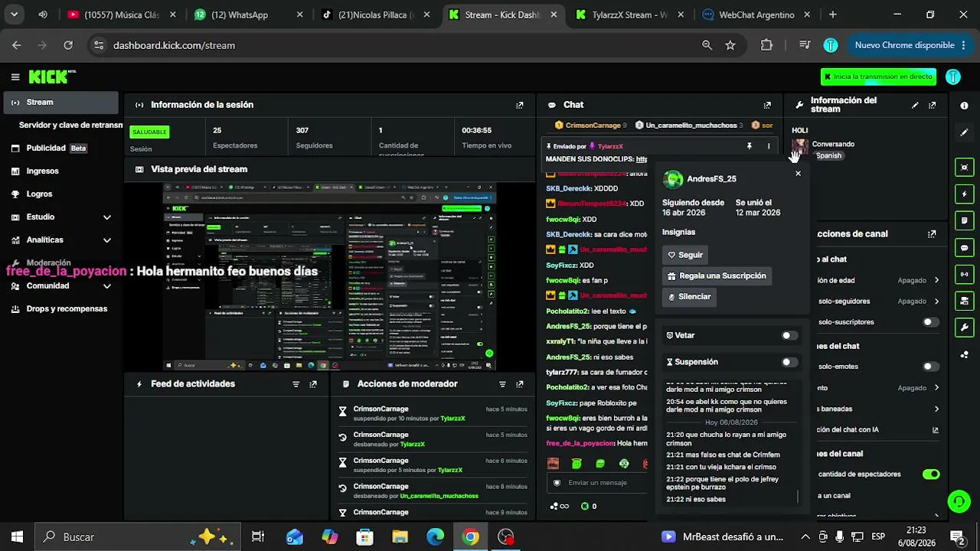Click the Silenciar button

(x=689, y=297)
